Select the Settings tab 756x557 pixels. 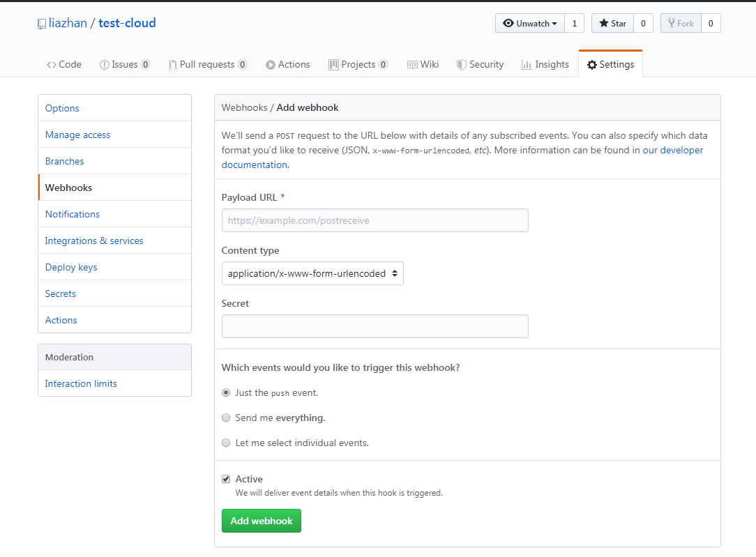[610, 65]
